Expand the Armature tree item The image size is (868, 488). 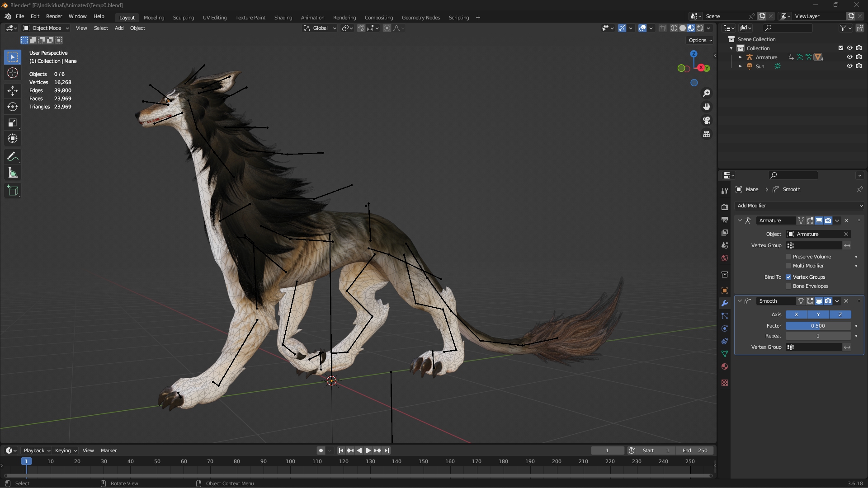tap(740, 57)
